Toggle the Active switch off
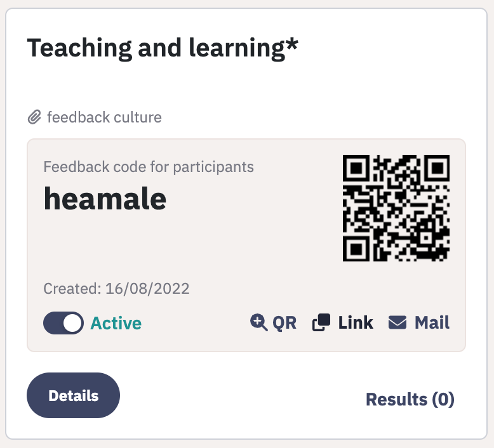 point(63,323)
